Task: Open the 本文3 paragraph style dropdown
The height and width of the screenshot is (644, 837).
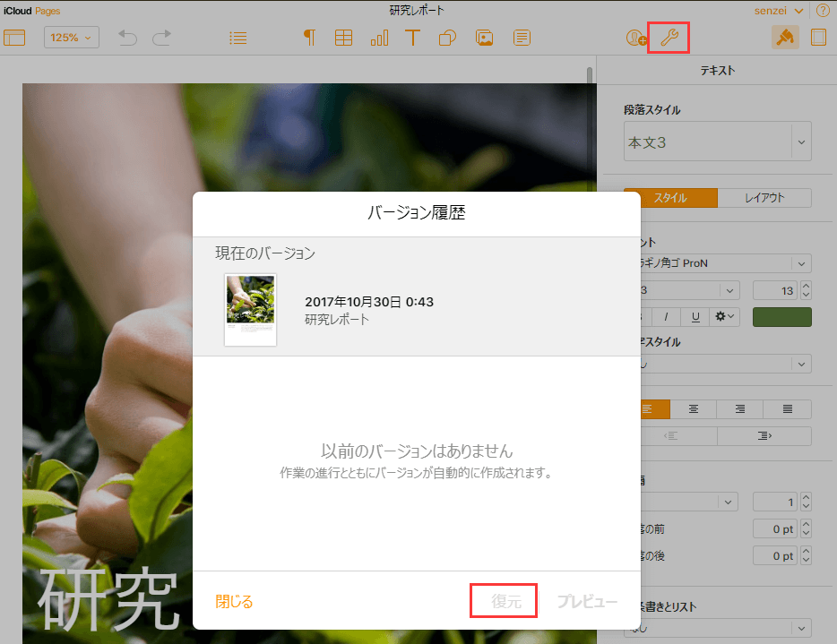Action: click(x=717, y=141)
